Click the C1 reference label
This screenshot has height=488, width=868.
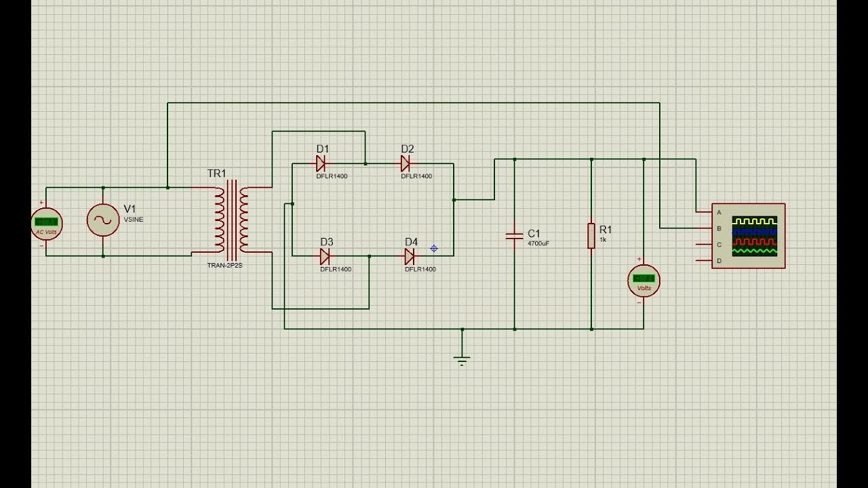(x=534, y=234)
